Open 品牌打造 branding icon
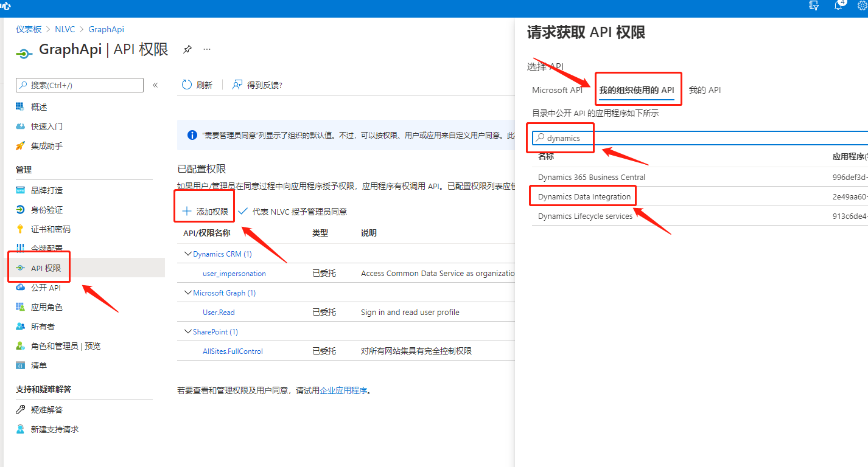 point(20,190)
